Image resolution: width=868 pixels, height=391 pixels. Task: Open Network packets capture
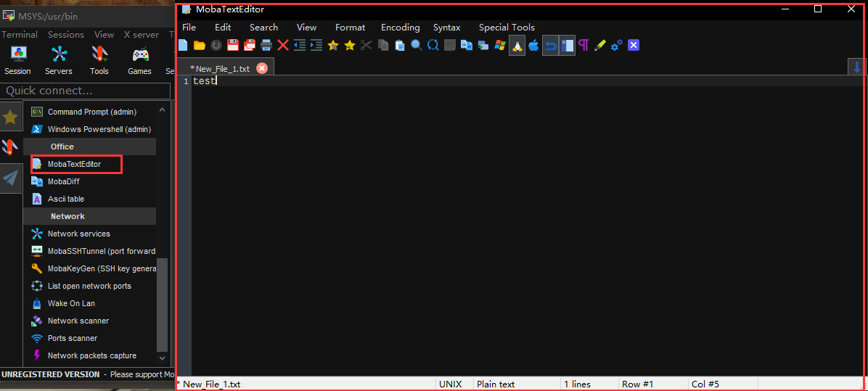[84, 355]
